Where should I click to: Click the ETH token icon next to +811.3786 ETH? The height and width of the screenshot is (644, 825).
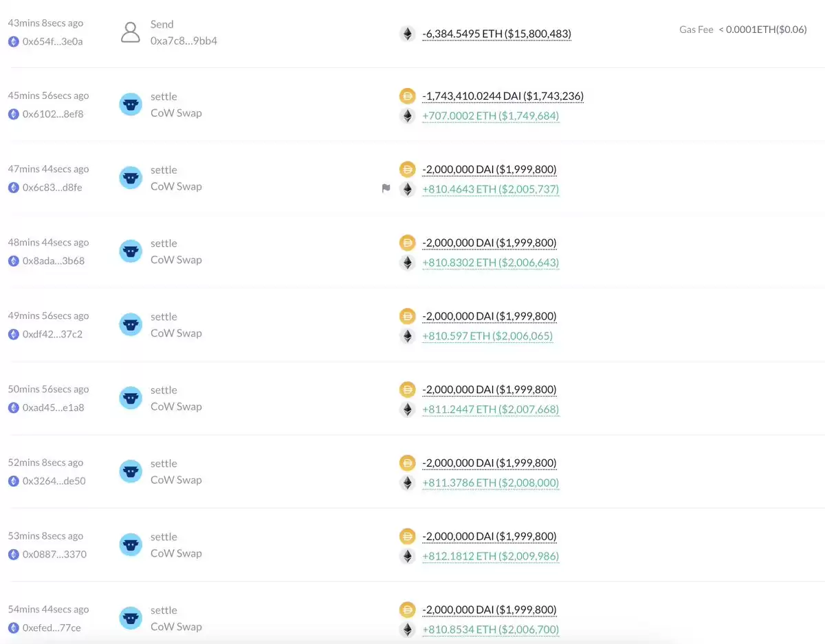408,482
